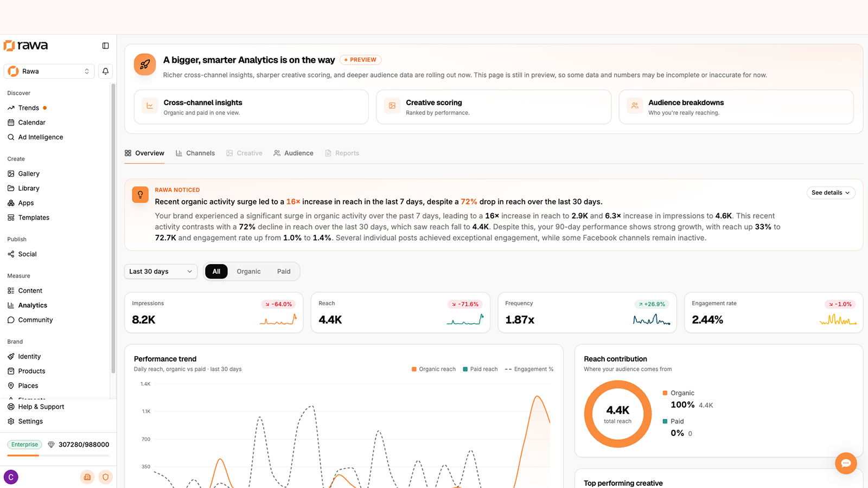The width and height of the screenshot is (868, 488).
Task: Click the Enterprise credits usage bar
Action: pyautogui.click(x=58, y=455)
